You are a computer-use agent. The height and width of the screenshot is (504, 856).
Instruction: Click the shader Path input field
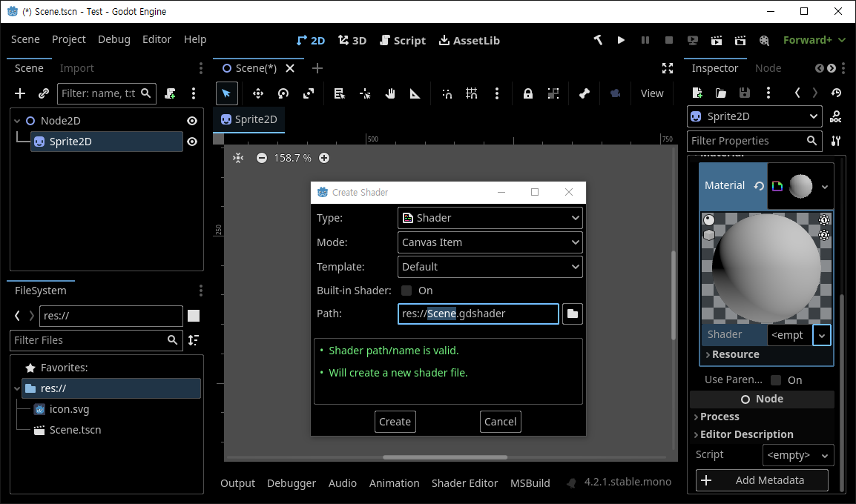tap(478, 314)
